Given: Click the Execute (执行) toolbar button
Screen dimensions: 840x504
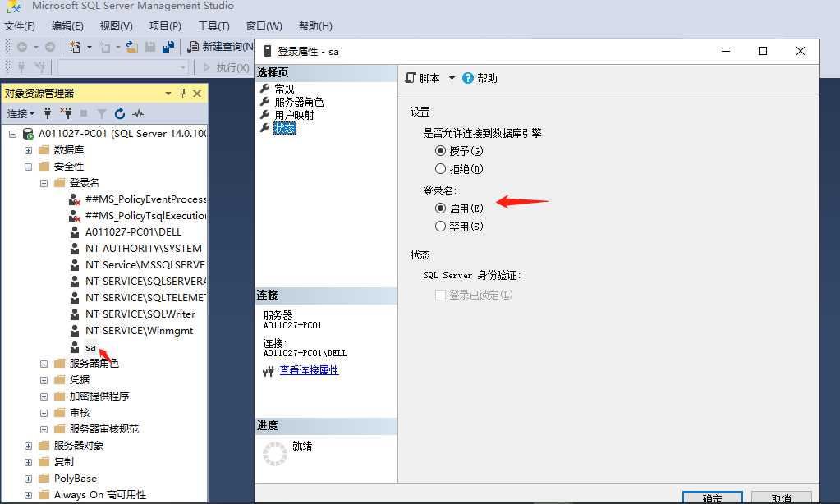Looking at the screenshot, I should point(226,67).
